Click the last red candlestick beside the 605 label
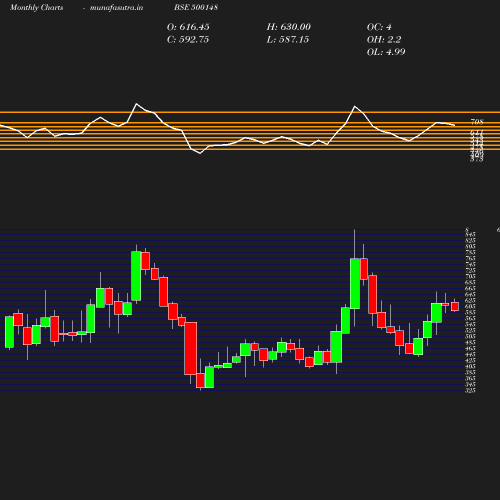The image size is (500, 500). (455, 306)
